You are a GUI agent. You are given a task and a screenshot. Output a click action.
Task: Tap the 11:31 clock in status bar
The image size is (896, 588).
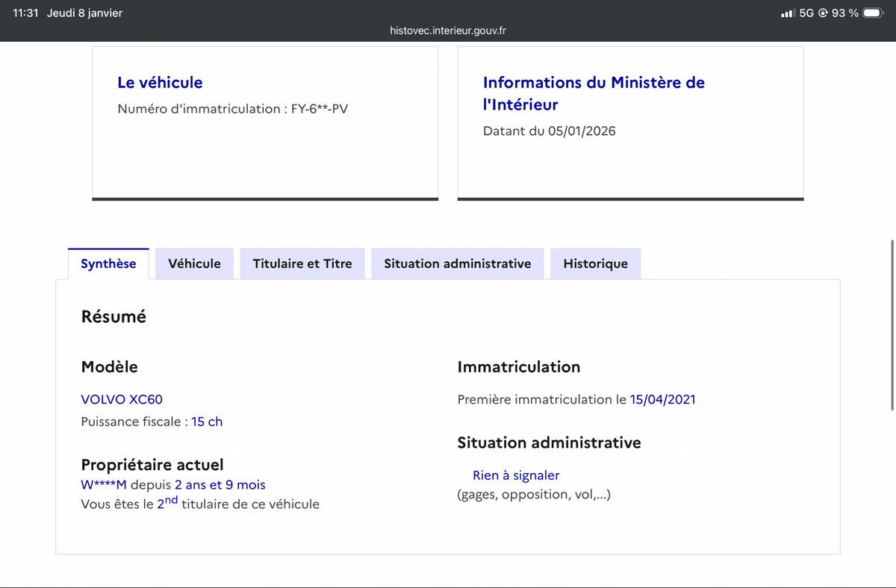coord(25,13)
